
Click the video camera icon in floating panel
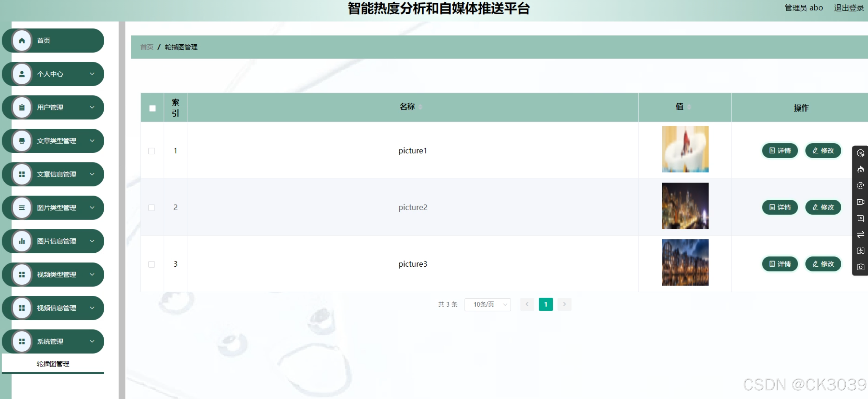[861, 201]
